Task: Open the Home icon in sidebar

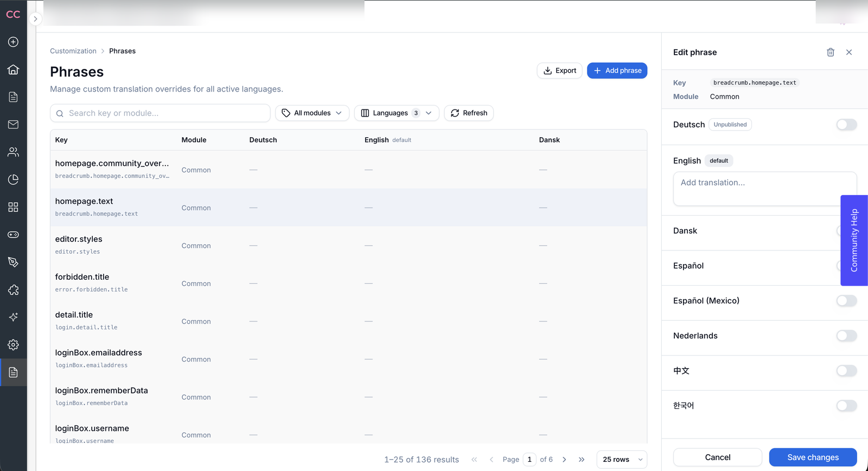Action: coord(14,69)
